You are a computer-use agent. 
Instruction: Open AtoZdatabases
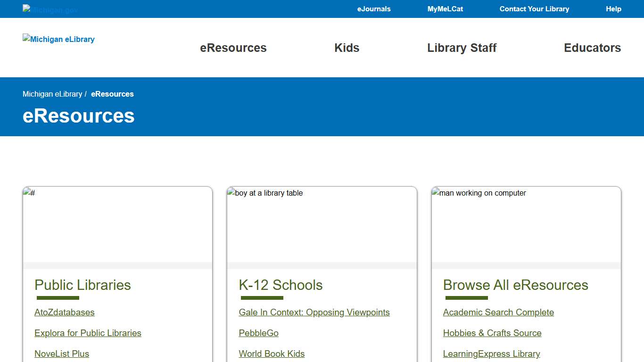(x=64, y=312)
